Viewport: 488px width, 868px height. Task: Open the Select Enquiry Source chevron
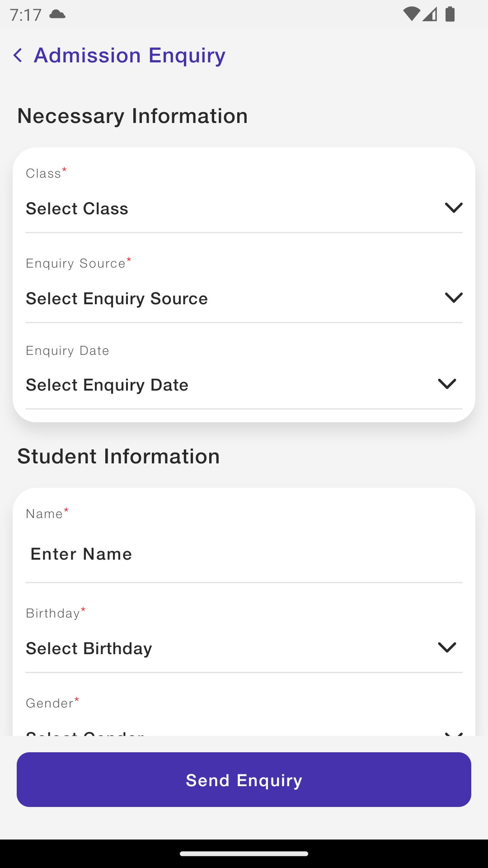click(454, 298)
